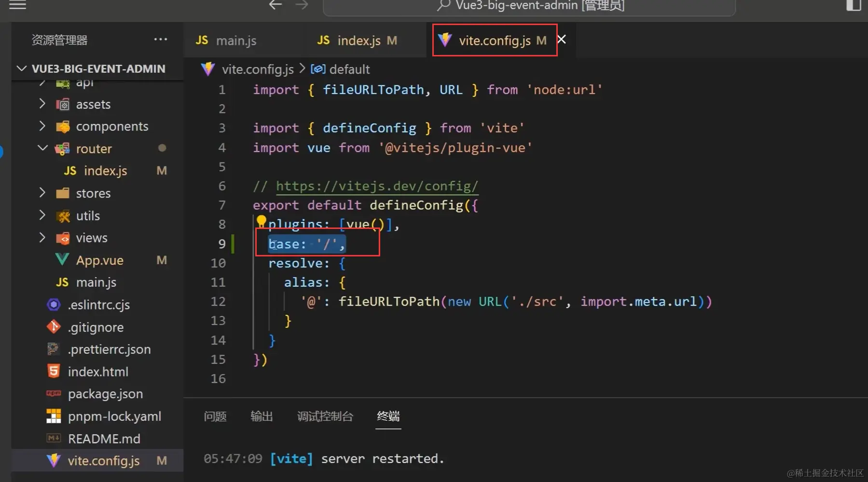868x482 pixels.
Task: Click the defineConfig import on line 3
Action: coord(369,128)
